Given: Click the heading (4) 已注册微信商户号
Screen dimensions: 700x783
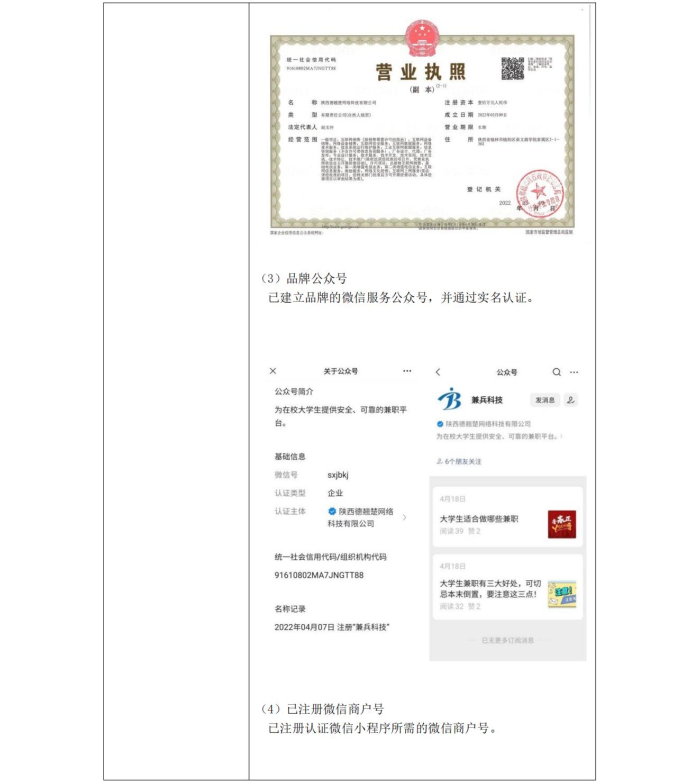Looking at the screenshot, I should point(323,709).
